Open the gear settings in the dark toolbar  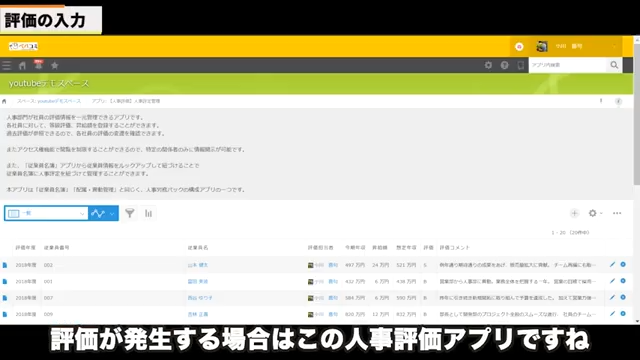pyautogui.click(x=488, y=65)
